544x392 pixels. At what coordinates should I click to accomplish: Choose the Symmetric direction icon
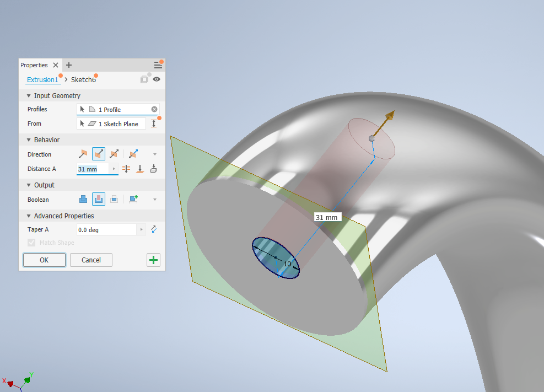coord(114,154)
